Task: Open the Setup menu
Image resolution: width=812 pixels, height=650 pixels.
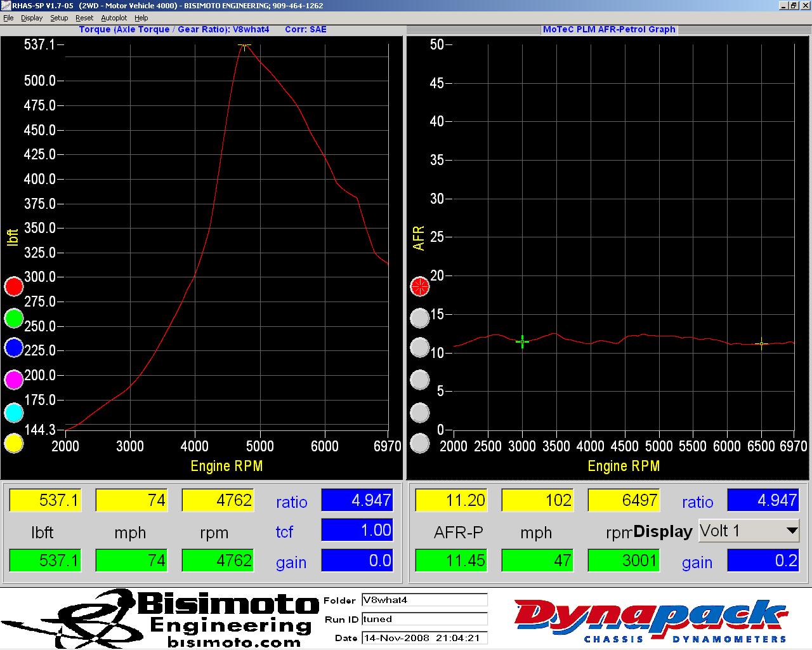Action: [x=59, y=18]
